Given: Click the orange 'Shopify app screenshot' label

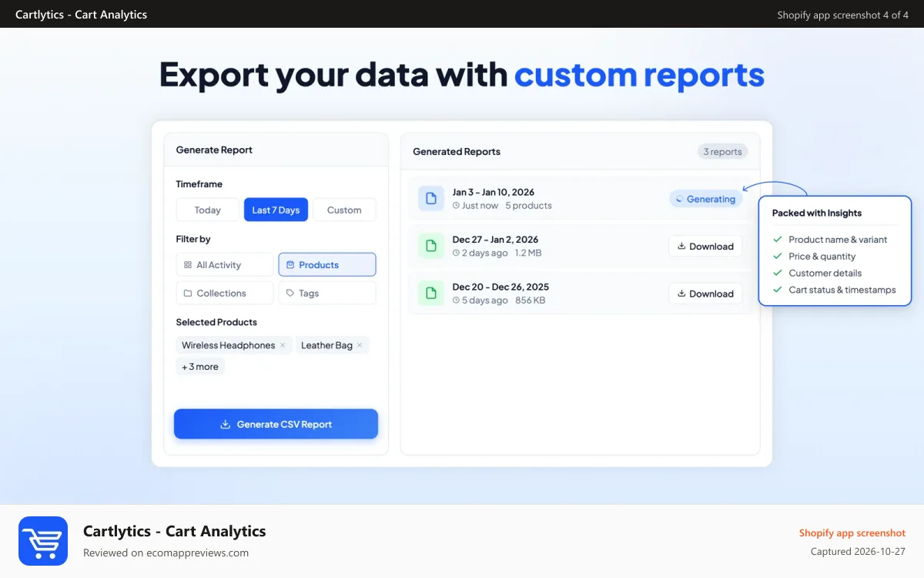Looking at the screenshot, I should (852, 533).
